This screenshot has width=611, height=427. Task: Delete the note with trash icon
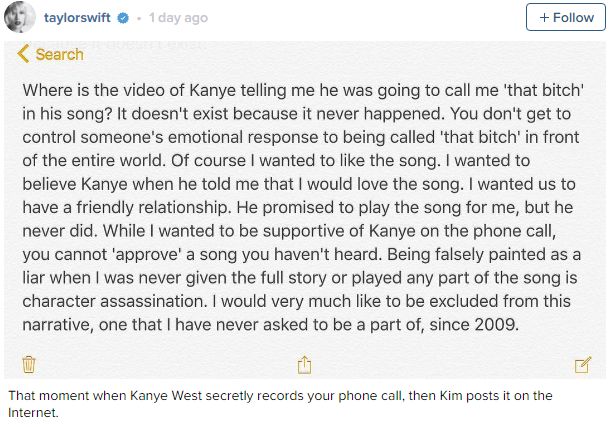coord(29,365)
